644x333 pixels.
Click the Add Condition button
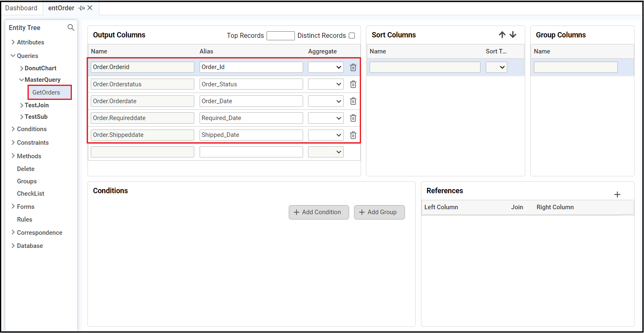pyautogui.click(x=319, y=212)
